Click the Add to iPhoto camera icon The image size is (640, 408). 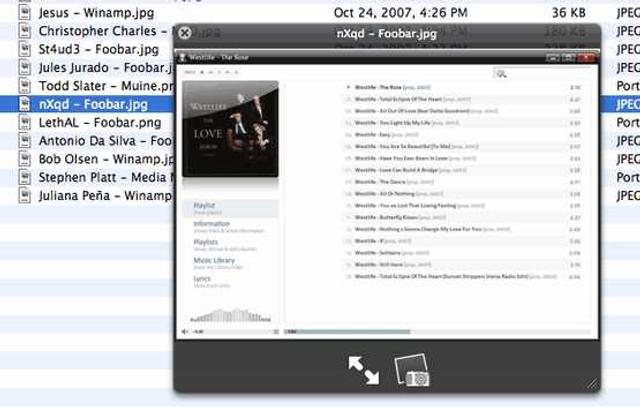point(412,370)
